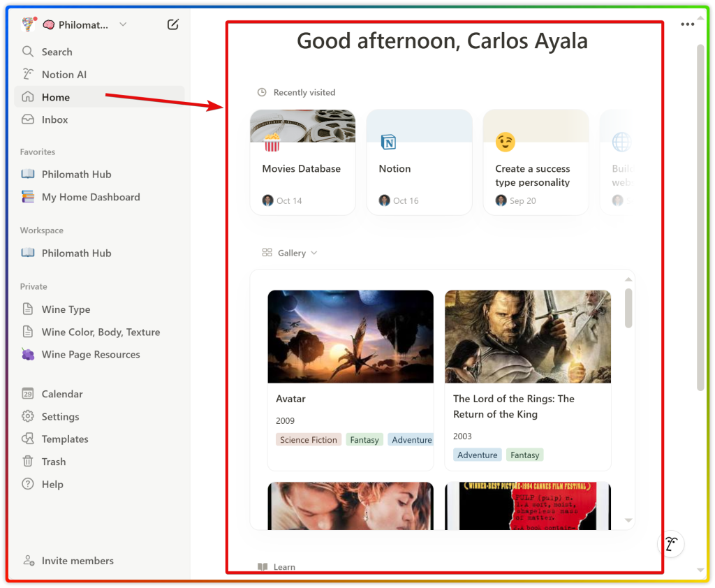Click the Fantasy tag on Avatar
The height and width of the screenshot is (588, 715).
tap(364, 440)
